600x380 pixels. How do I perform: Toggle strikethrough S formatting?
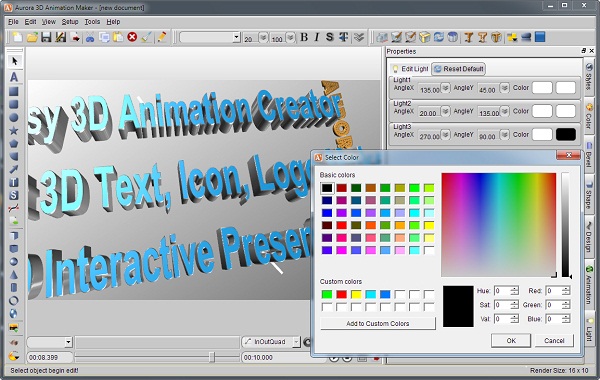point(329,37)
